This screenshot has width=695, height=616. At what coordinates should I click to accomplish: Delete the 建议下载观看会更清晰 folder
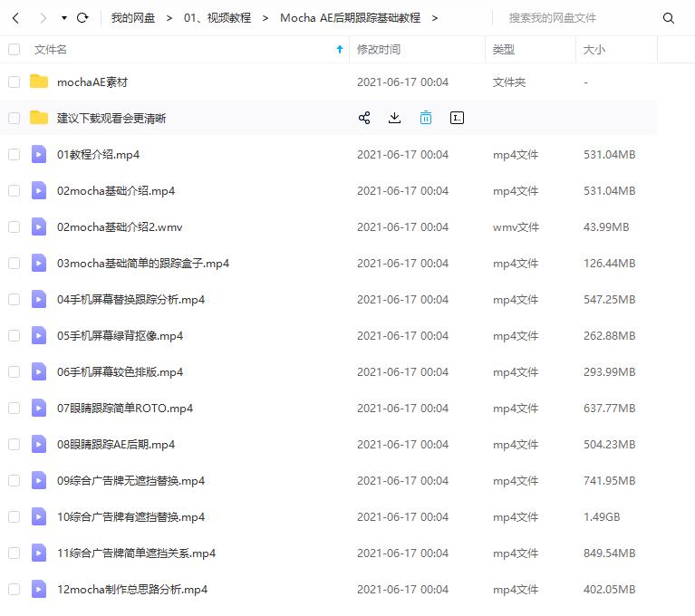[426, 118]
